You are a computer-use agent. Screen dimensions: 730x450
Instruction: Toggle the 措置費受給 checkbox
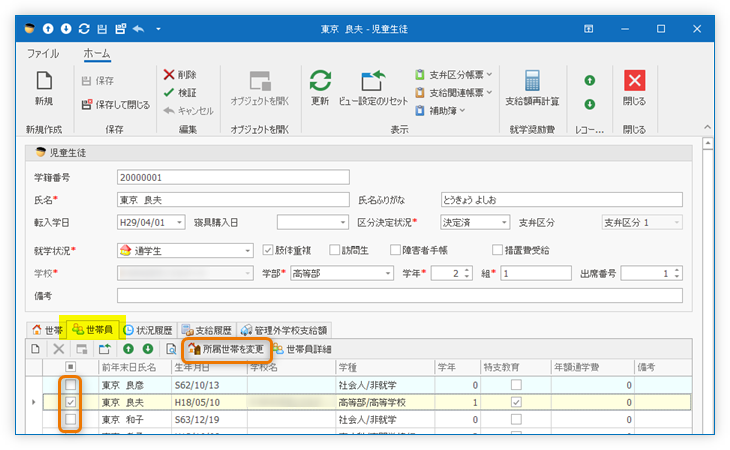point(497,250)
